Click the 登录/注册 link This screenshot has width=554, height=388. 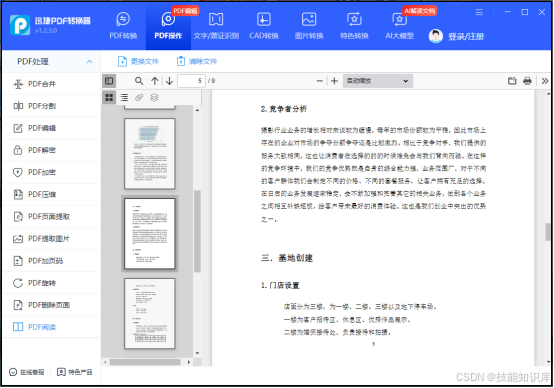pyautogui.click(x=466, y=36)
